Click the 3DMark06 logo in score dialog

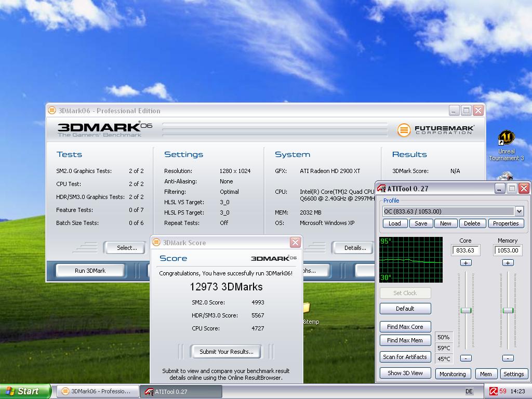coord(273,258)
